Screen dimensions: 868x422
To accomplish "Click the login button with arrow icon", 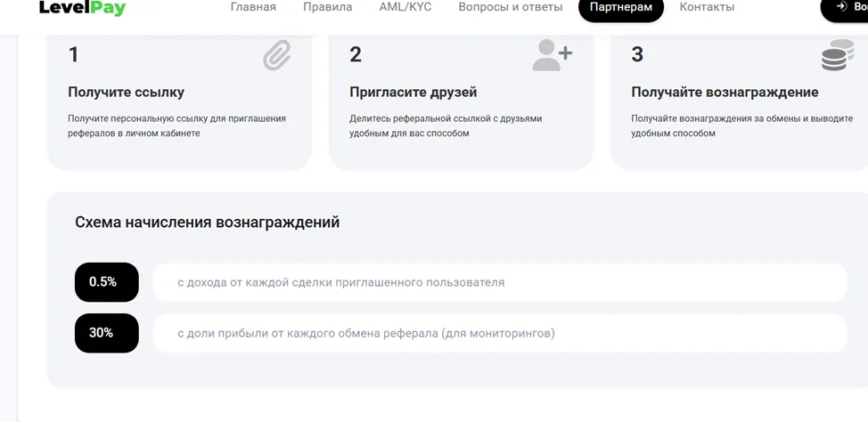I will click(845, 8).
